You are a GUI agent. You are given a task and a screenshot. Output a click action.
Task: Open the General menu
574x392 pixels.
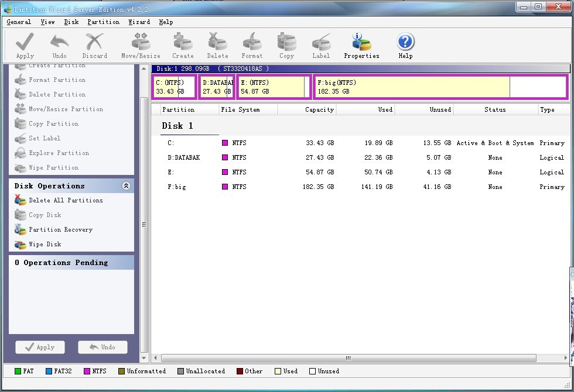(x=19, y=22)
